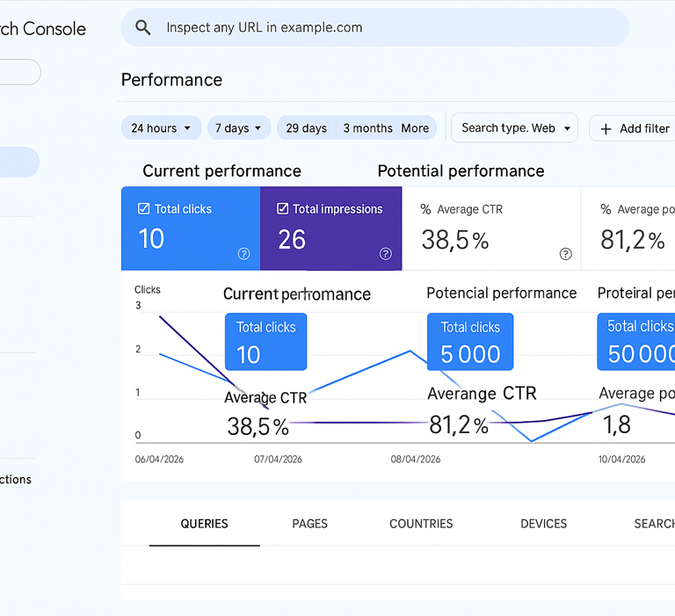Click the 10/04/2026 axis date
This screenshot has height=616, width=675.
coord(621,460)
